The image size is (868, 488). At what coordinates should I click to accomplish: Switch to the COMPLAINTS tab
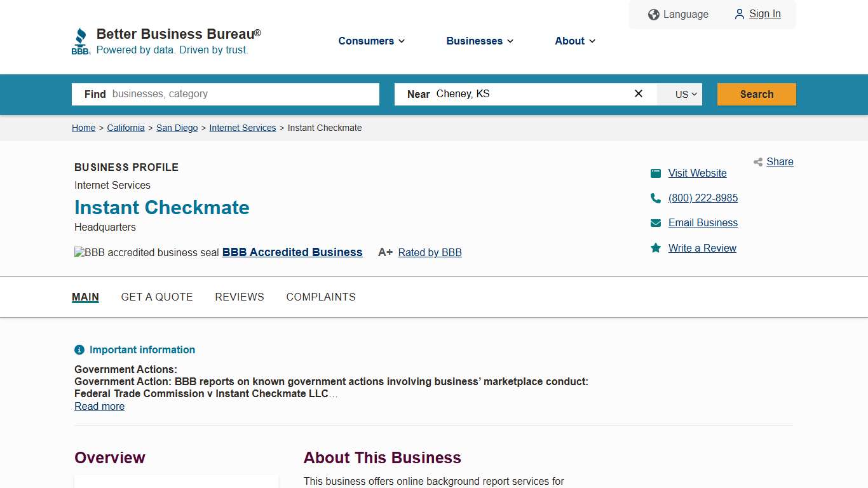(321, 297)
